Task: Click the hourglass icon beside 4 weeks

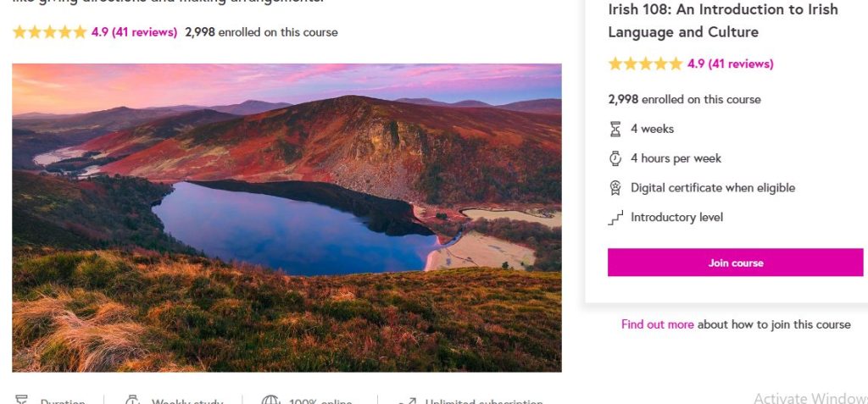Action: [615, 129]
